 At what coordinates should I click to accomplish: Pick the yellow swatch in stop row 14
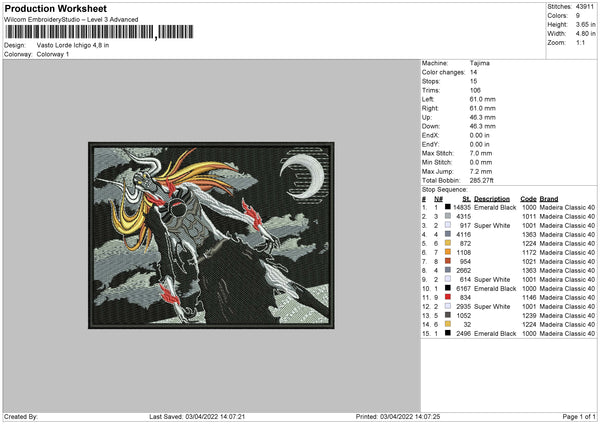click(x=448, y=324)
